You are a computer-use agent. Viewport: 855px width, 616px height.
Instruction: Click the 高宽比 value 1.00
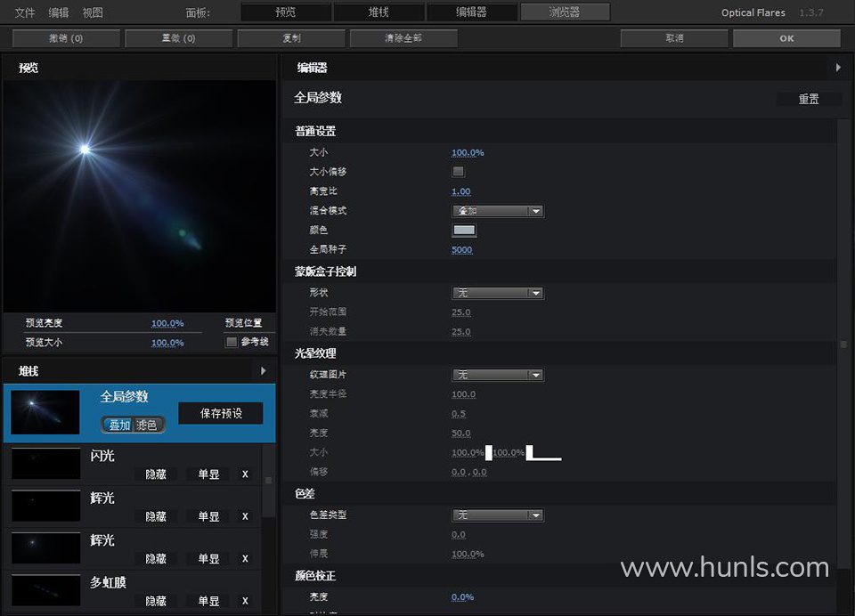point(461,191)
